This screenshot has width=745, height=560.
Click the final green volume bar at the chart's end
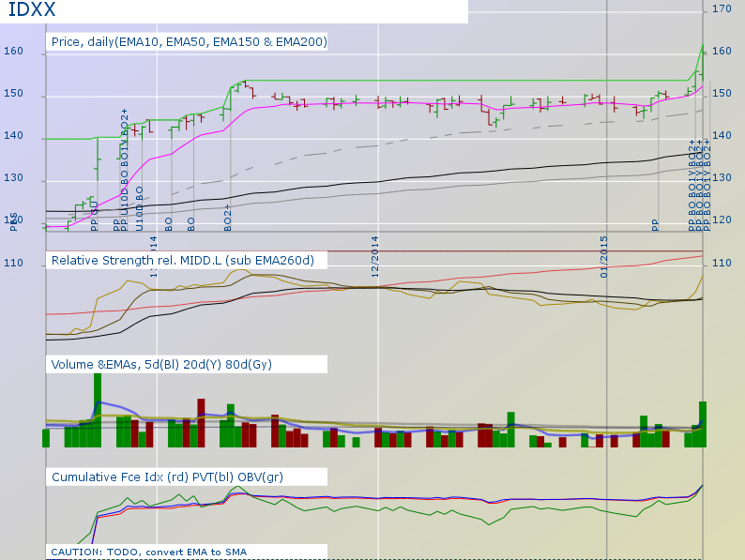[702, 424]
